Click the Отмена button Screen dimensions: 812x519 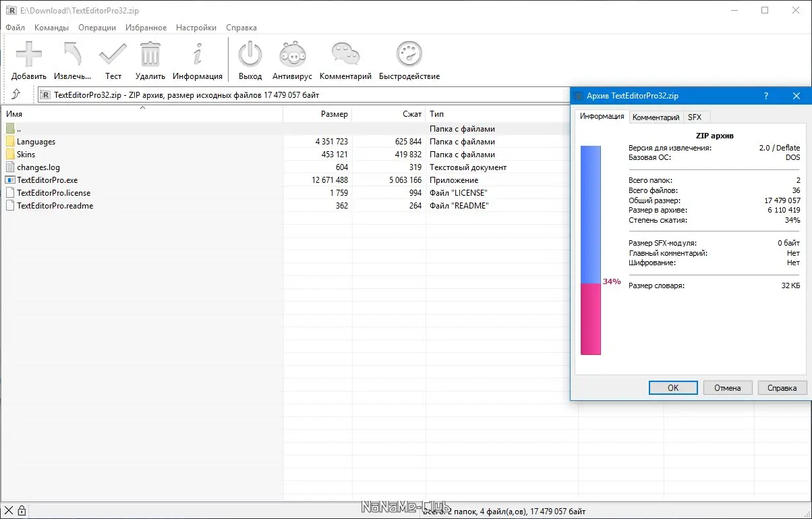point(728,387)
